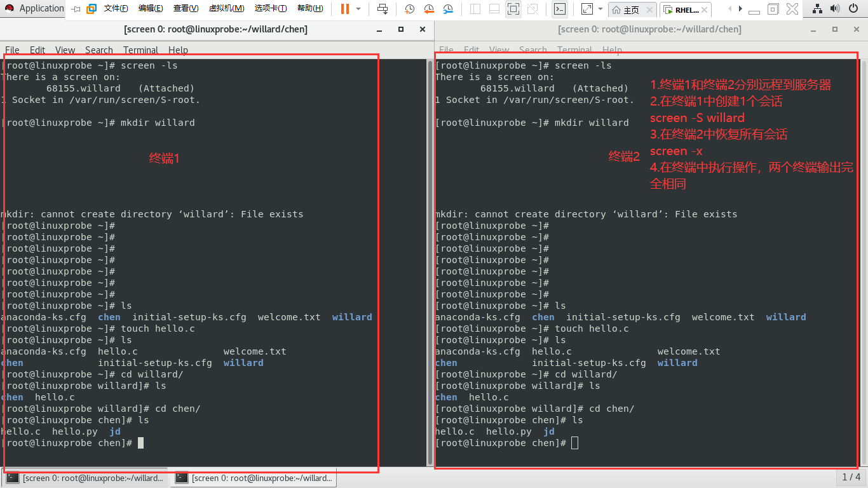Image resolution: width=868 pixels, height=488 pixels.
Task: Open Terminal menu in right terminal
Action: [x=574, y=50]
